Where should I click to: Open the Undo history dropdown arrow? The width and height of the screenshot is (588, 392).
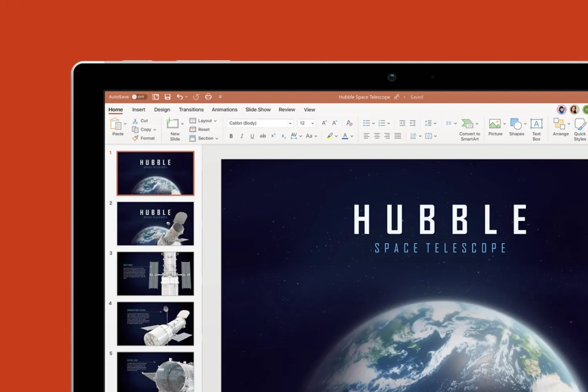(187, 97)
